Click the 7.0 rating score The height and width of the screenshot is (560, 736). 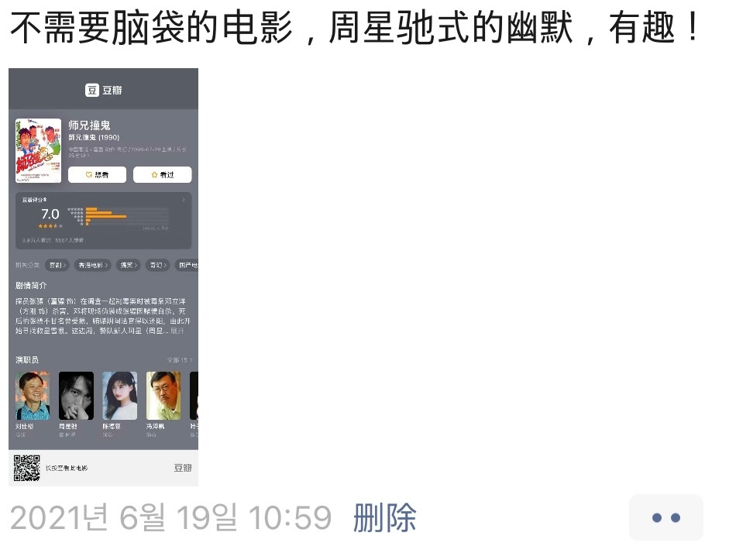point(50,214)
